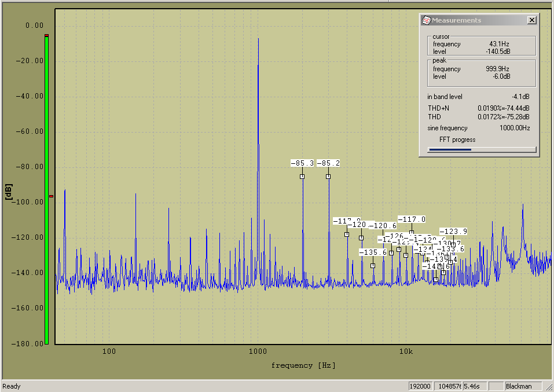Click the -117.0 harmonic label
The image size is (554, 392).
point(412,219)
